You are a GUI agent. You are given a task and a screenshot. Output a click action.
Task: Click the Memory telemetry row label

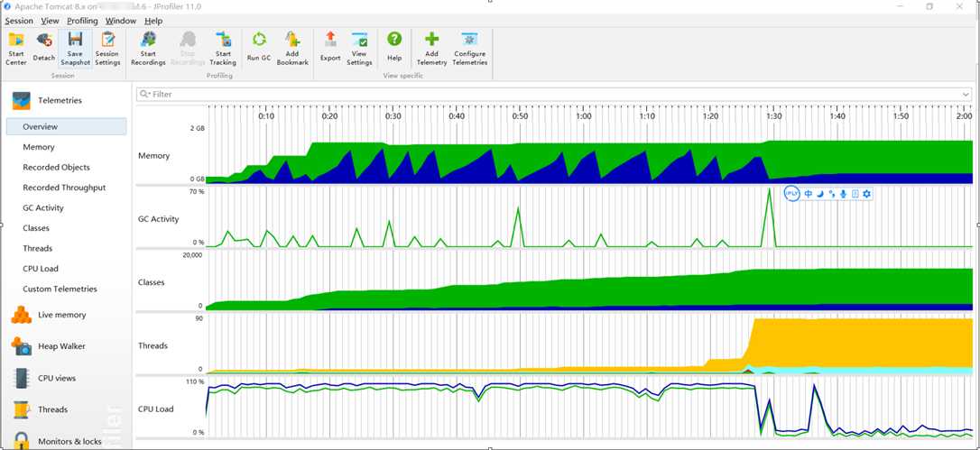point(153,156)
